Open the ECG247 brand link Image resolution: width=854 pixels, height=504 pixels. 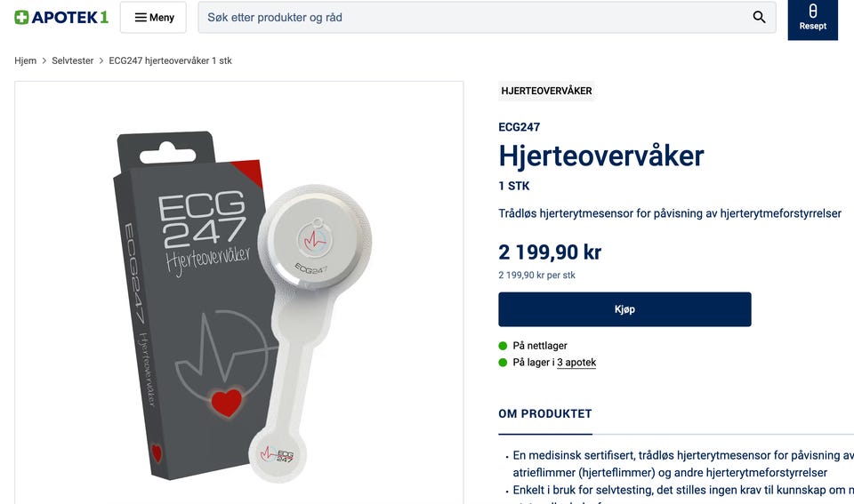[519, 127]
